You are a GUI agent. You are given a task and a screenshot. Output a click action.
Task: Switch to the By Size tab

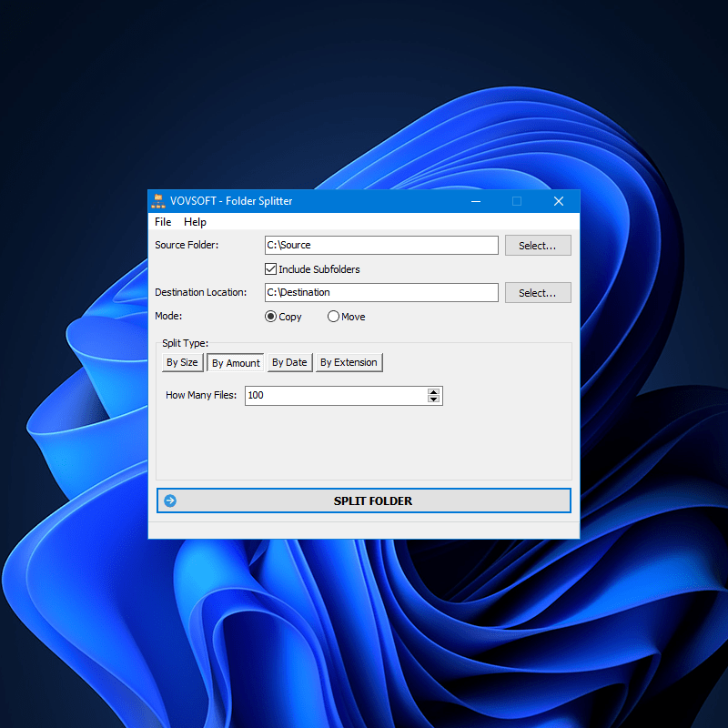pyautogui.click(x=182, y=362)
